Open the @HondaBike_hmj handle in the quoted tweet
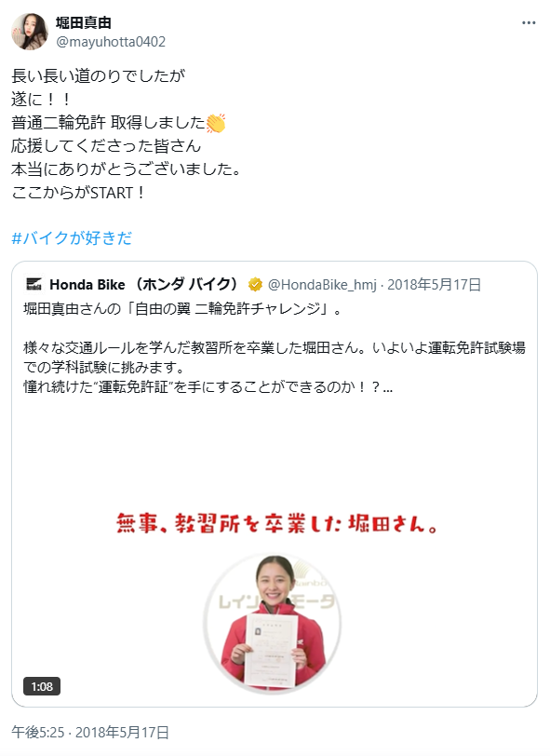The height and width of the screenshot is (756, 550). pyautogui.click(x=322, y=285)
